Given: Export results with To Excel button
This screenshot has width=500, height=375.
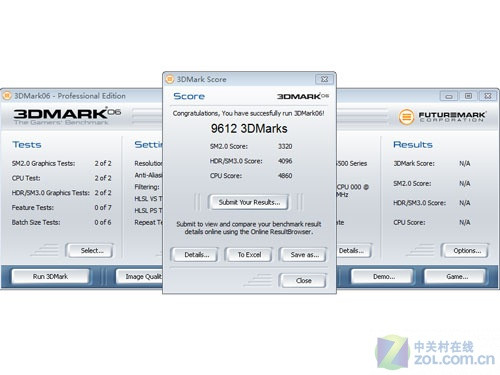Looking at the screenshot, I should pos(249,255).
